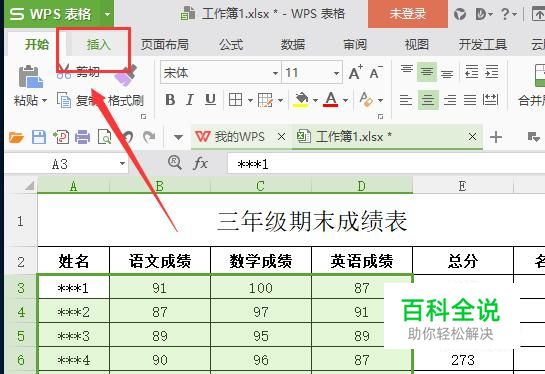The image size is (545, 374).
Task: Add a new document tab with plus
Action: [x=496, y=137]
